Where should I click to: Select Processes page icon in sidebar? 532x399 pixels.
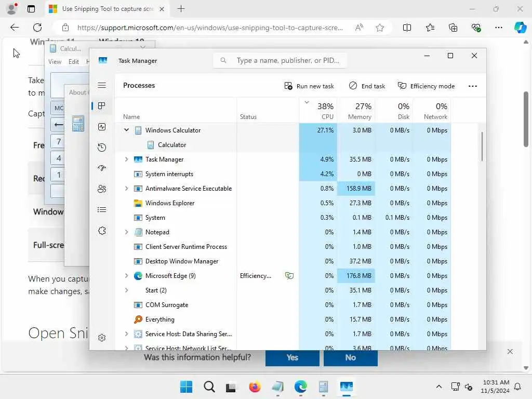101,106
